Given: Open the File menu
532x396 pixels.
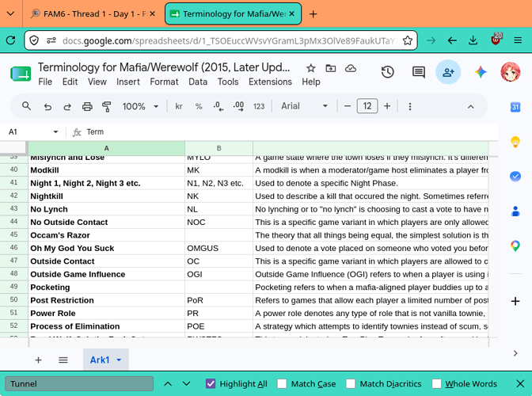Looking at the screenshot, I should point(45,82).
